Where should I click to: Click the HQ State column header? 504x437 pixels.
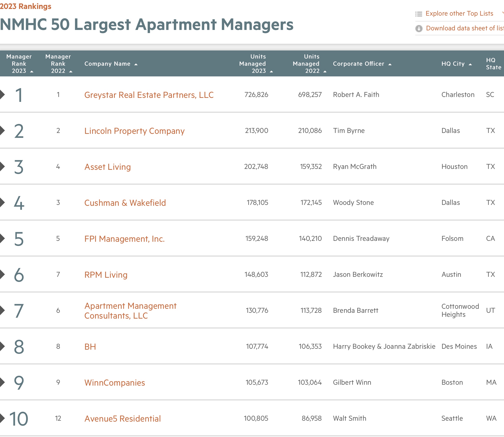494,64
